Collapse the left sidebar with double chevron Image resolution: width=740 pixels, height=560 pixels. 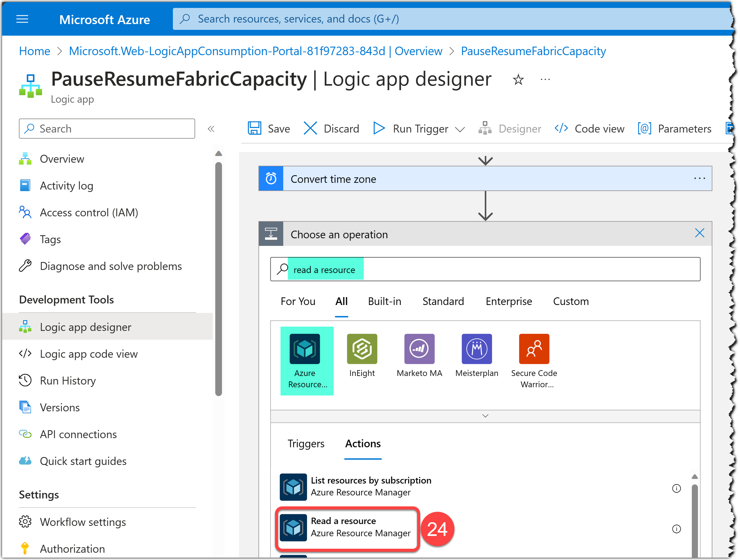point(211,129)
